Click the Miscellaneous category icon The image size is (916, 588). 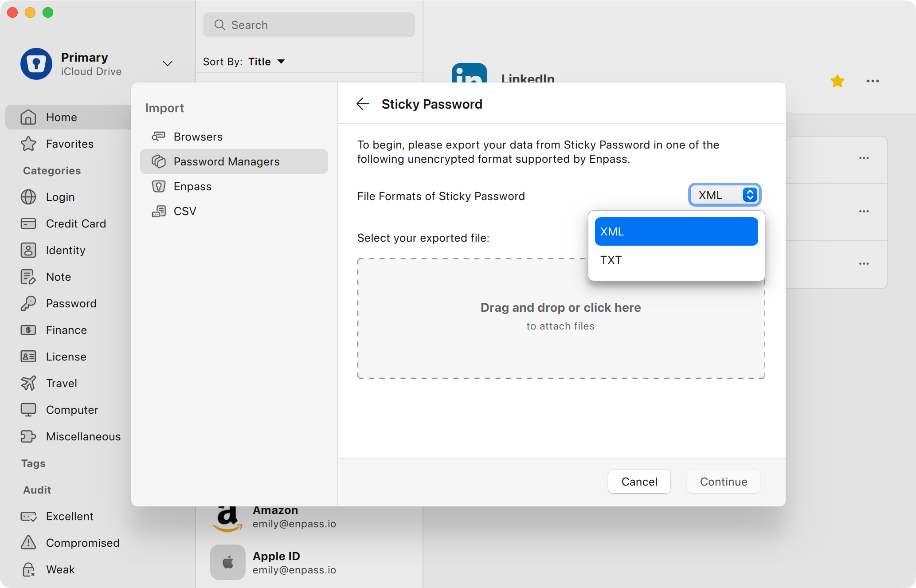pos(28,436)
